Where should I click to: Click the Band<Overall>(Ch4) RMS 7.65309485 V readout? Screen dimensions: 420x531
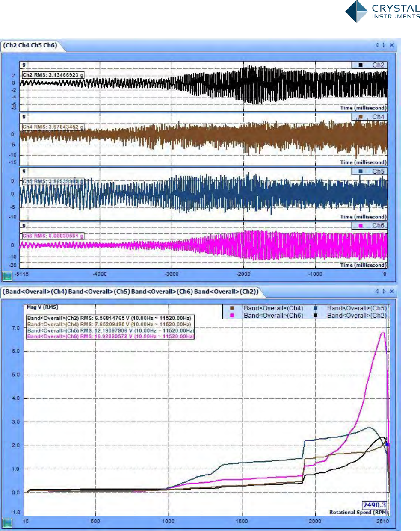tap(109, 324)
